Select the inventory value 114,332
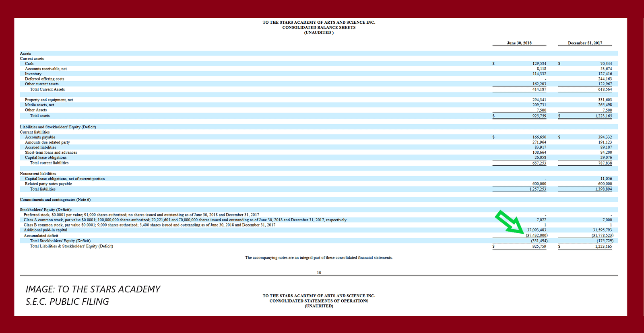This screenshot has width=644, height=333. coord(539,74)
